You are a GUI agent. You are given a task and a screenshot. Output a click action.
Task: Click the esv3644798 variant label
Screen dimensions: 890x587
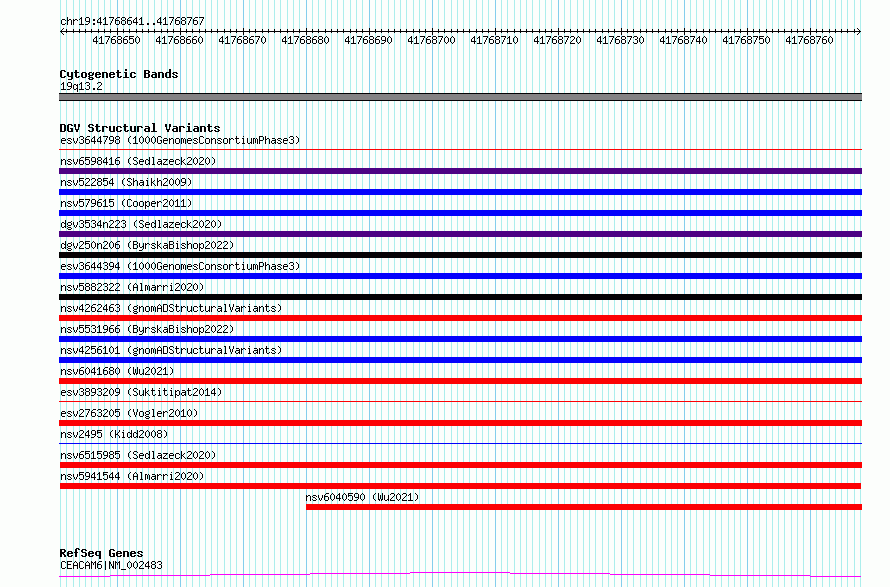pyautogui.click(x=180, y=140)
